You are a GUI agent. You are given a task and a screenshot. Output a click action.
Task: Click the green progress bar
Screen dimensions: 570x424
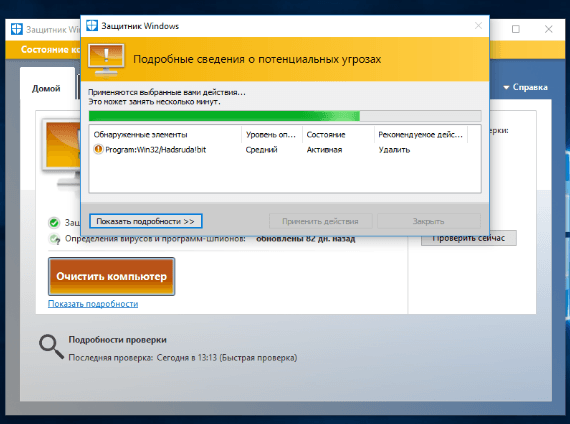[x=285, y=116]
